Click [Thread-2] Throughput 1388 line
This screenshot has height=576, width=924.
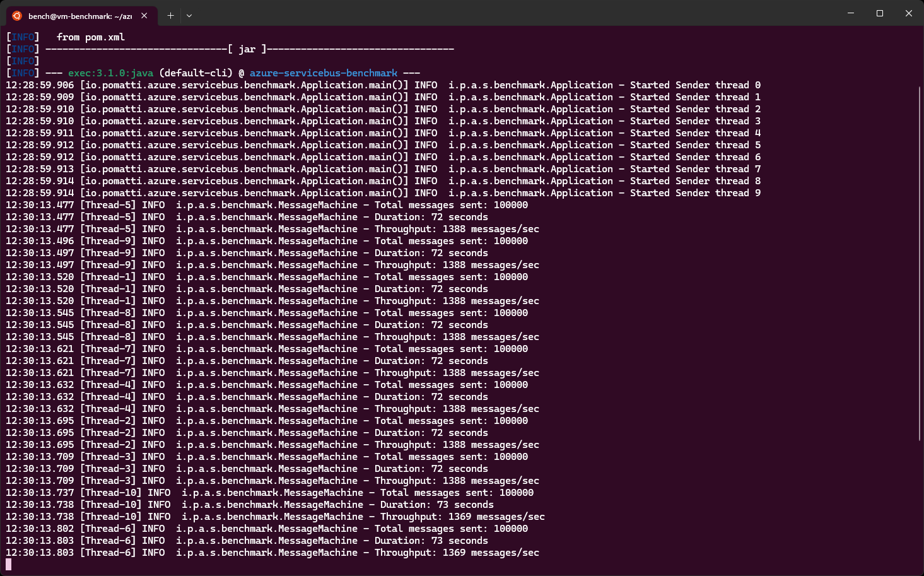click(x=272, y=445)
